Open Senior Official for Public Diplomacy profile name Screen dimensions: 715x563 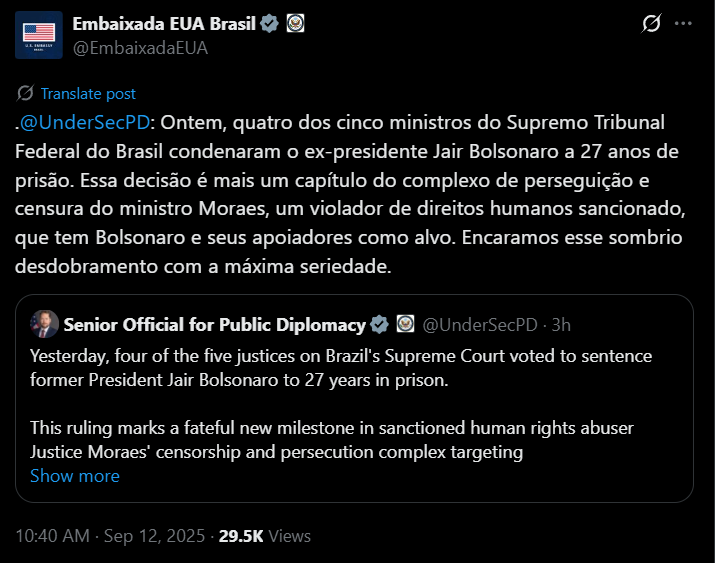pos(214,324)
